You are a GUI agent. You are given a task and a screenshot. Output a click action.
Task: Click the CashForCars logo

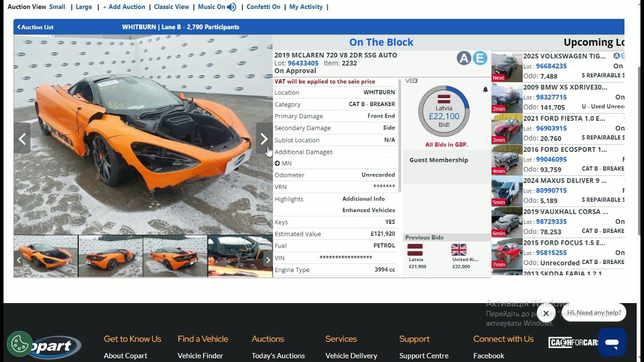pyautogui.click(x=573, y=342)
